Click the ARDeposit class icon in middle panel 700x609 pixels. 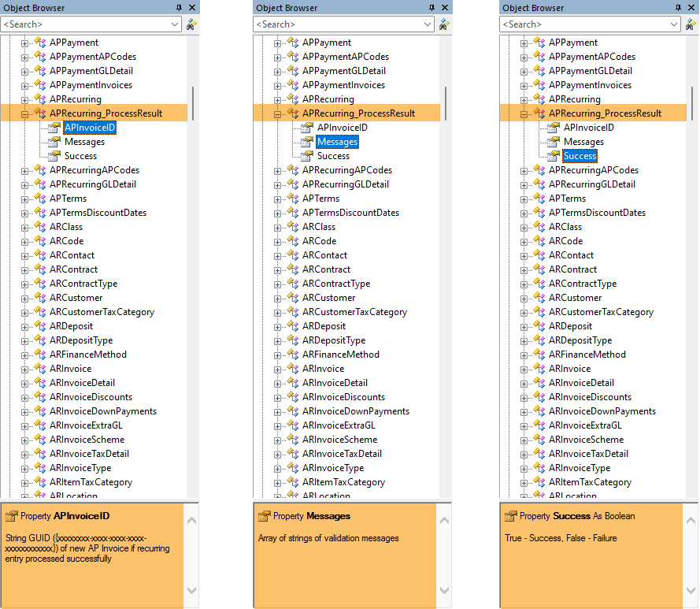click(x=293, y=326)
